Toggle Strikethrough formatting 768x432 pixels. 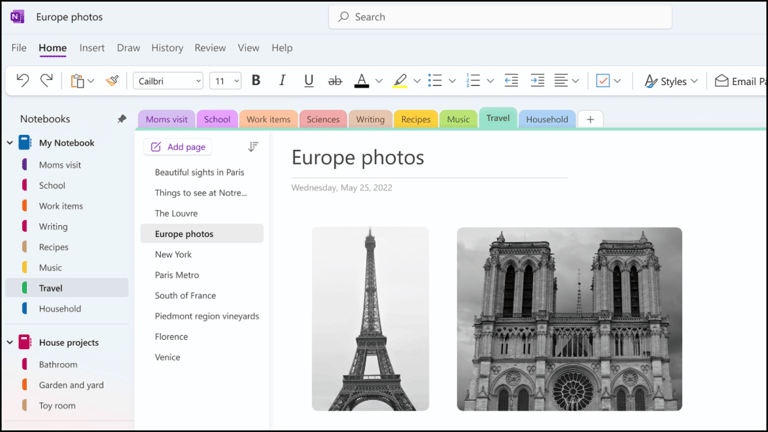tap(335, 81)
